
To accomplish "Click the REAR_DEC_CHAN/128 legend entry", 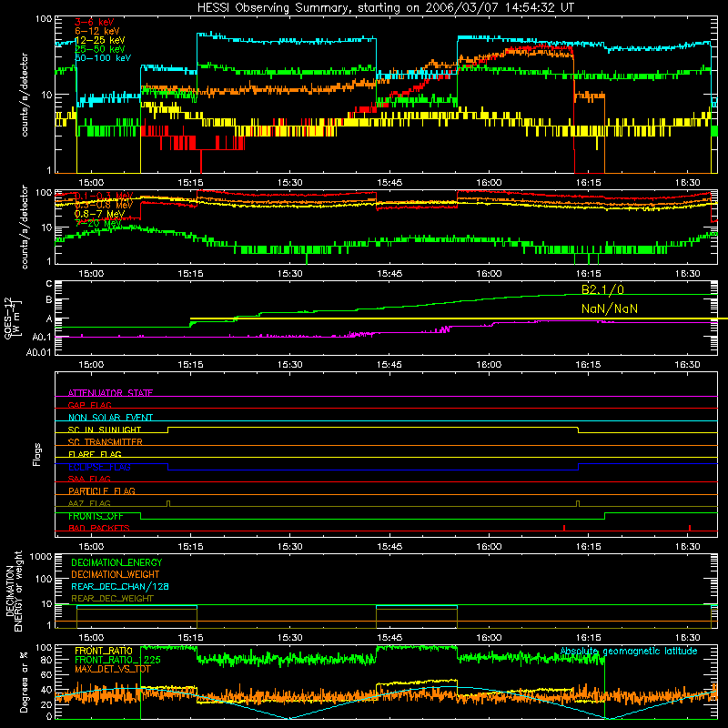I will click(120, 586).
